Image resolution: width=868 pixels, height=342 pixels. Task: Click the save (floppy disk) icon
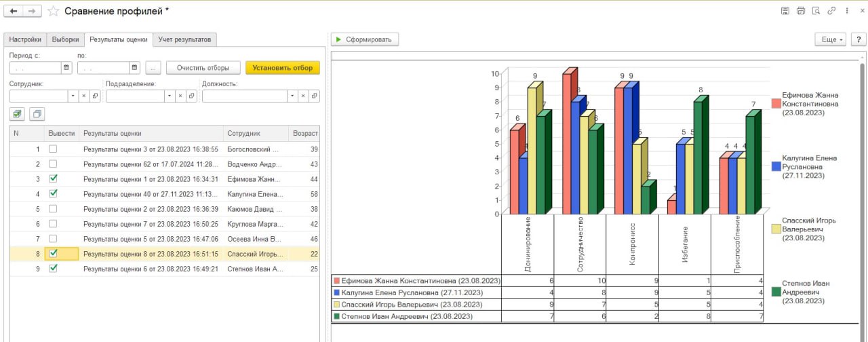pos(785,12)
